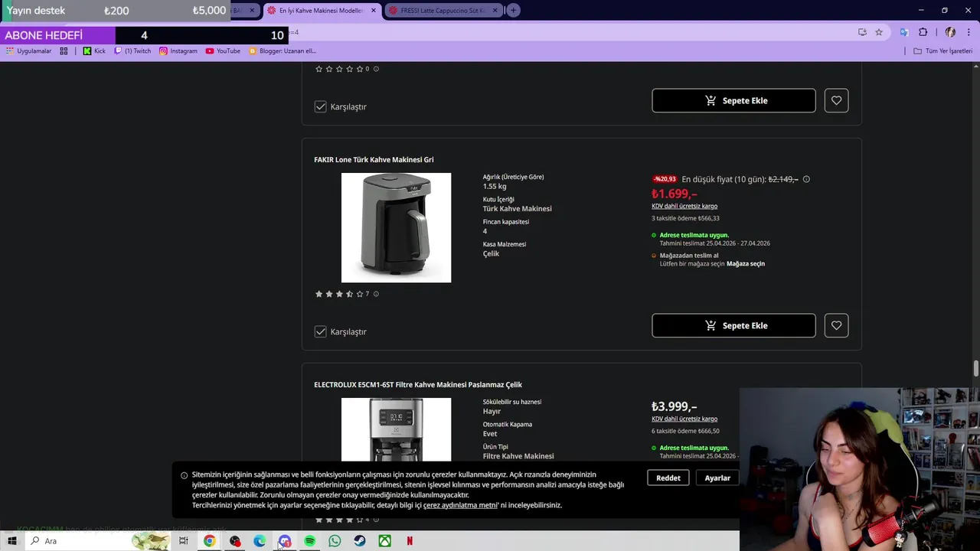The height and width of the screenshot is (551, 980).
Task: Open Chrome profile avatar
Action: pos(950,32)
